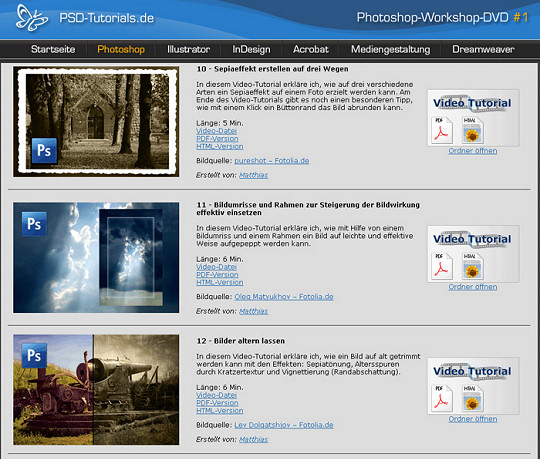Click Video Tutorial graphic for tutorial 12
Image resolution: width=540 pixels, height=459 pixels.
point(472,371)
